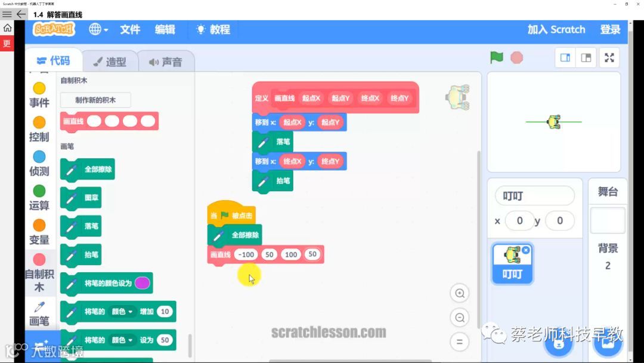Screen dimensions: 644x363
Task: Click the 登录 sign in link
Action: (610, 29)
